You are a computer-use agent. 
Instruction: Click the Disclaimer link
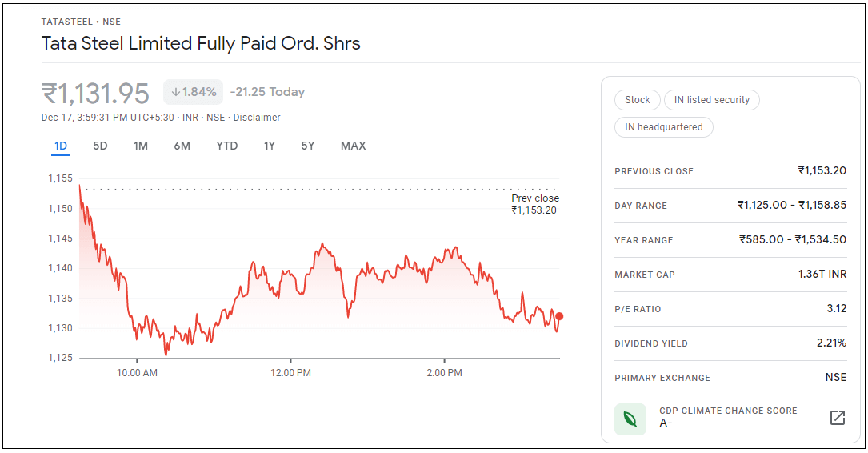click(257, 118)
